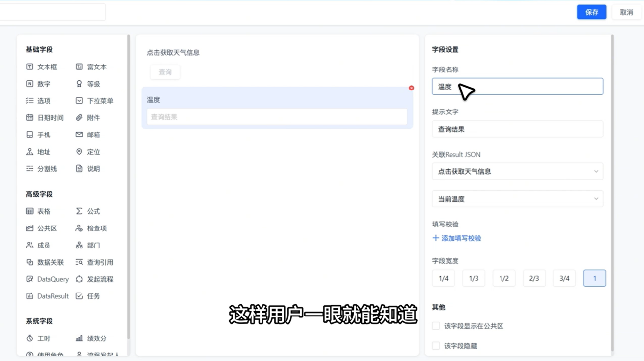644x361 pixels.
Task: Click the 温度 field's 查询结果 input in canvas
Action: [x=277, y=117]
